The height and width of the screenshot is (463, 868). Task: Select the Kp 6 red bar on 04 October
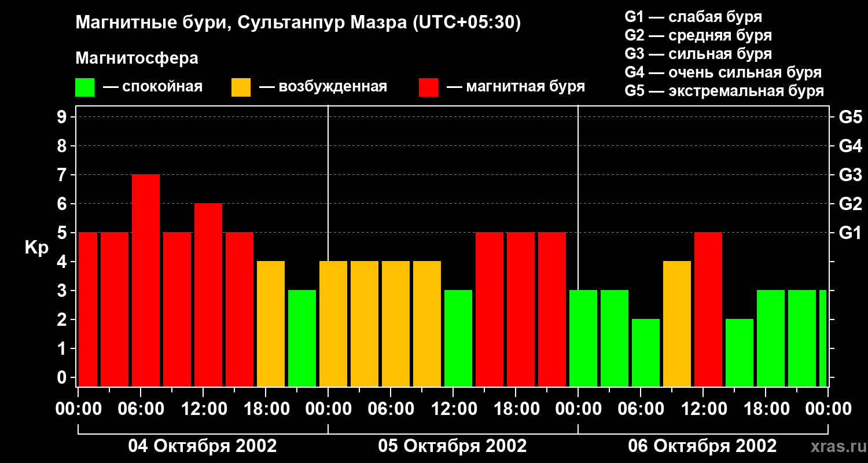[208, 295]
